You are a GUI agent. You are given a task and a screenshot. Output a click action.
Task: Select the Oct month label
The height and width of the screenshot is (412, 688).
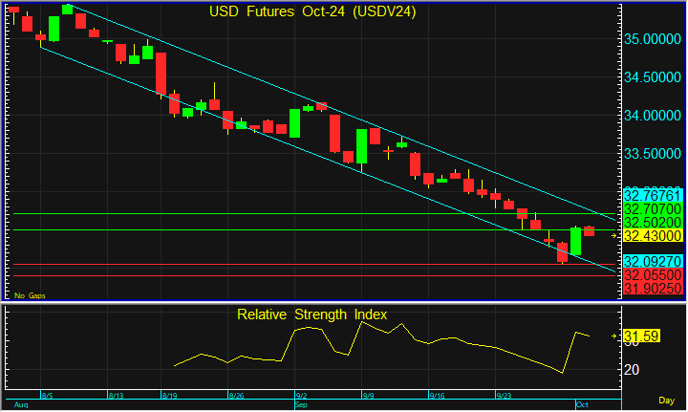click(x=581, y=405)
